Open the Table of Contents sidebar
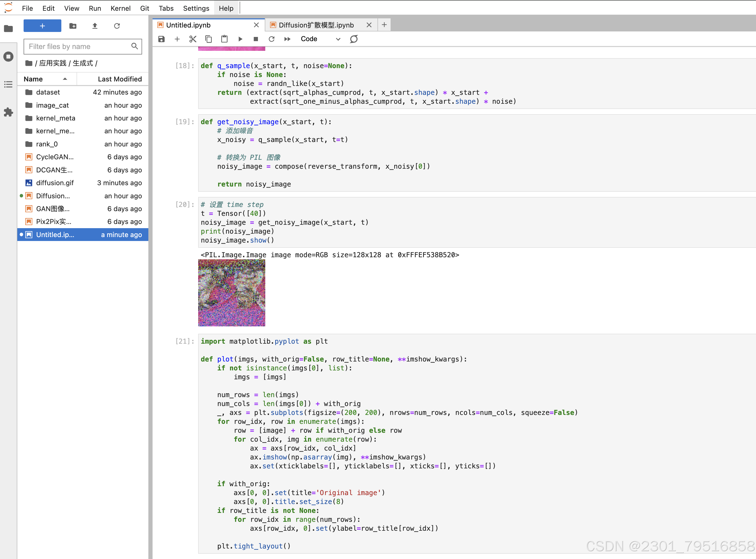Image resolution: width=756 pixels, height=559 pixels. point(8,84)
